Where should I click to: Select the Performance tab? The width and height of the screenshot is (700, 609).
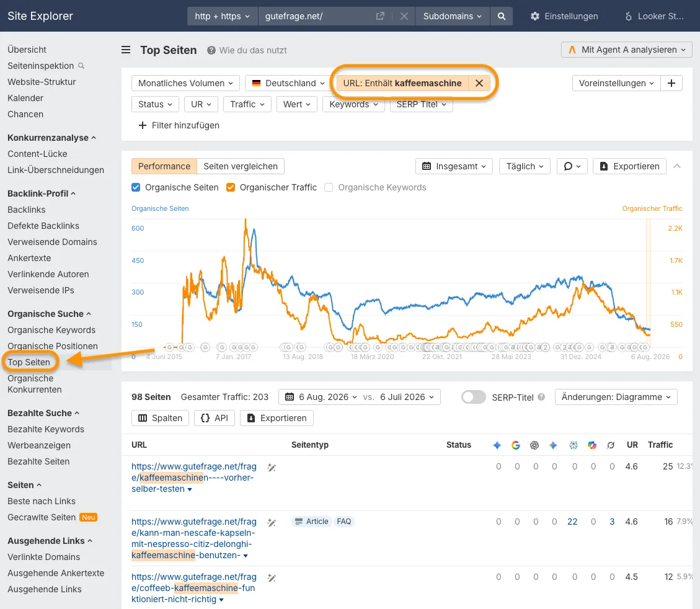164,166
